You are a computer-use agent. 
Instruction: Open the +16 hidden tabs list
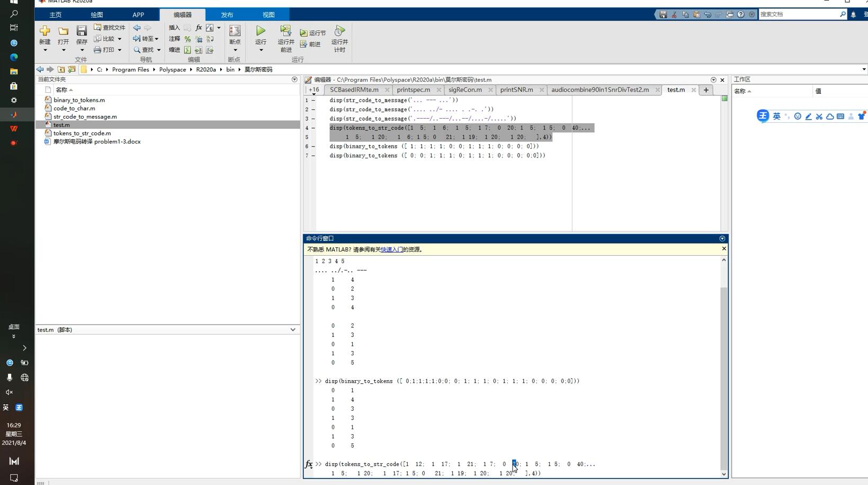pyautogui.click(x=314, y=91)
